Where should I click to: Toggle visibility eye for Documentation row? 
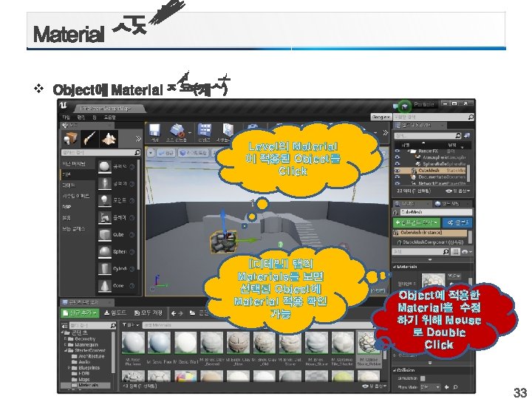[x=398, y=177]
